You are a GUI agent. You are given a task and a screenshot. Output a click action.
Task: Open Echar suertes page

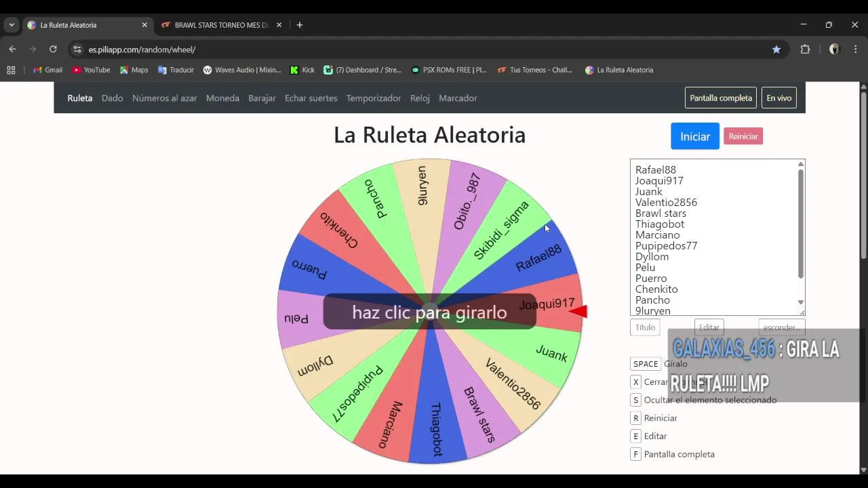pos(311,98)
